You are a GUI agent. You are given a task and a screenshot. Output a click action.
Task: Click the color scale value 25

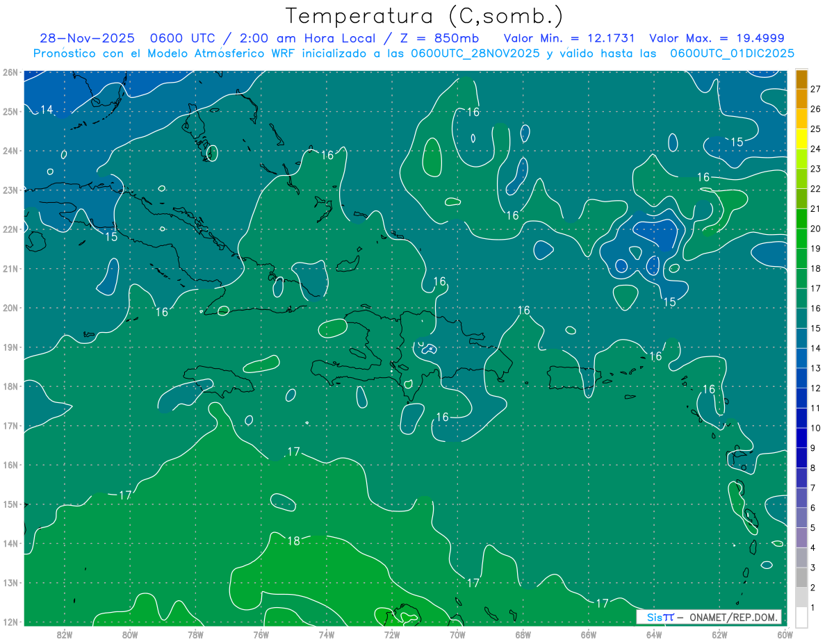pos(815,129)
